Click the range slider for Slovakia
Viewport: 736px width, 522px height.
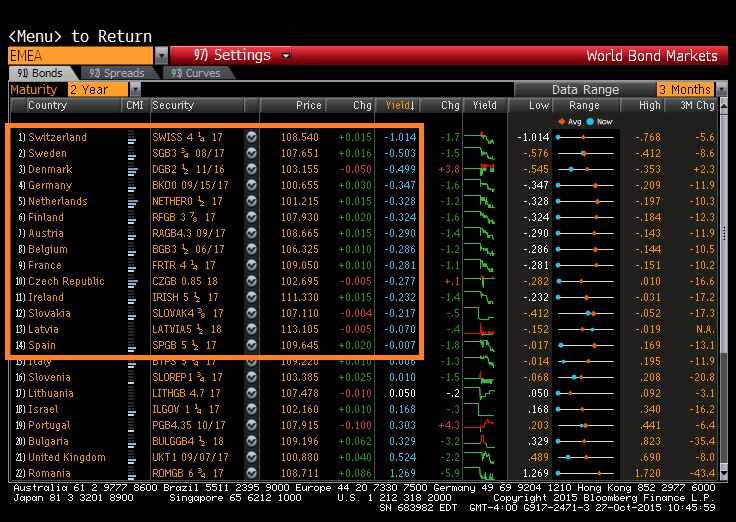[585, 313]
